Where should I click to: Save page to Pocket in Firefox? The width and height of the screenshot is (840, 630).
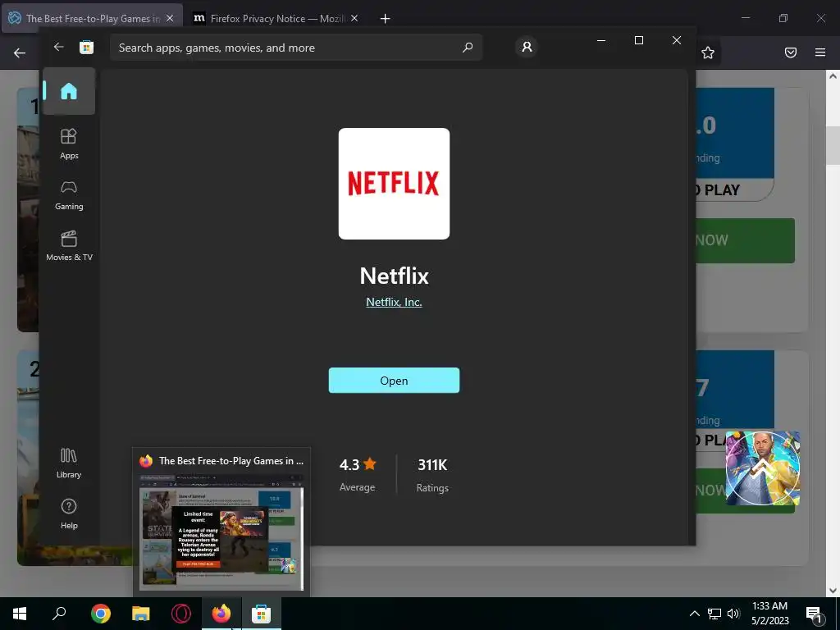(x=791, y=52)
